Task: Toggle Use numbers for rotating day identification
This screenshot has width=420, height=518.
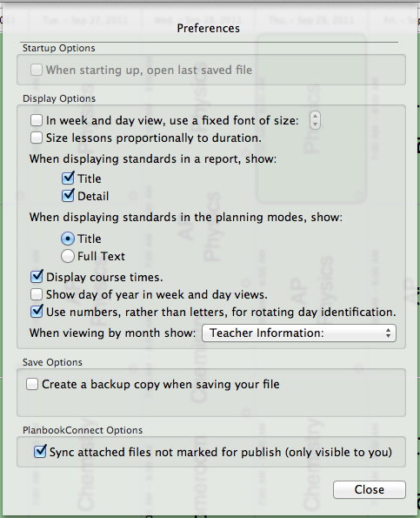Action: pos(37,312)
